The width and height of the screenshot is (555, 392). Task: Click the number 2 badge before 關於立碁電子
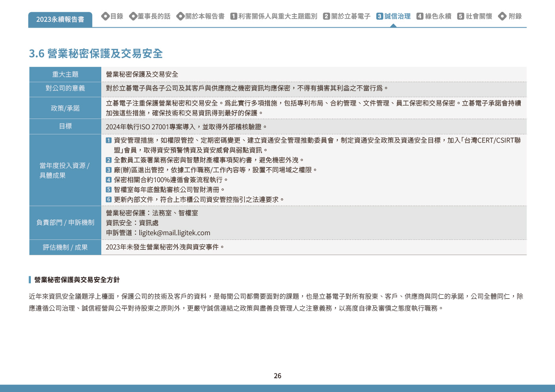(326, 16)
